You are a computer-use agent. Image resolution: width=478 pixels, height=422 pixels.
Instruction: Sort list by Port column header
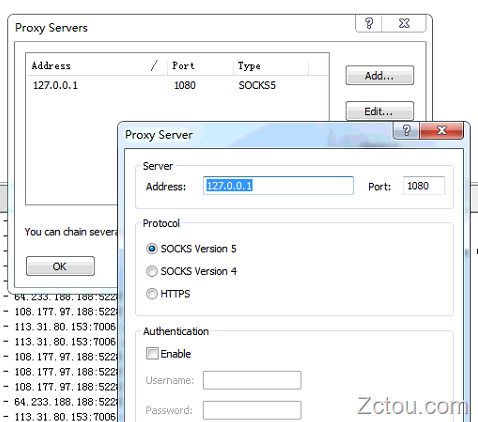coord(200,66)
